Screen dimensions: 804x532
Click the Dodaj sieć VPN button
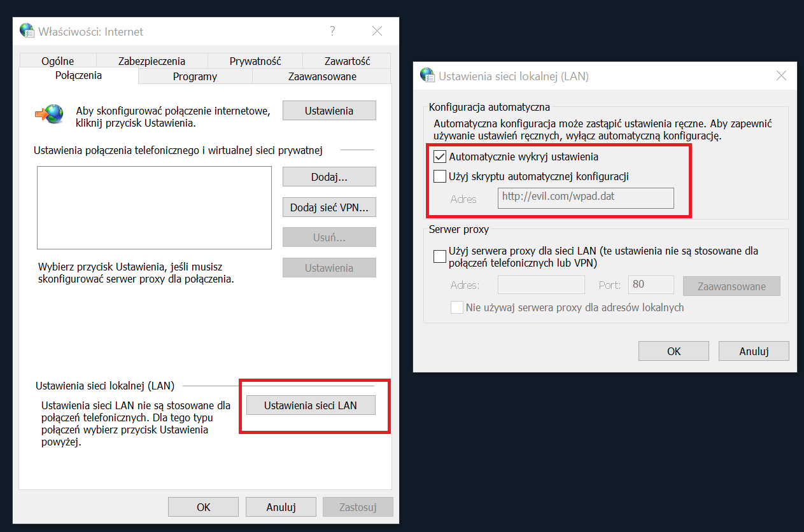(x=329, y=207)
